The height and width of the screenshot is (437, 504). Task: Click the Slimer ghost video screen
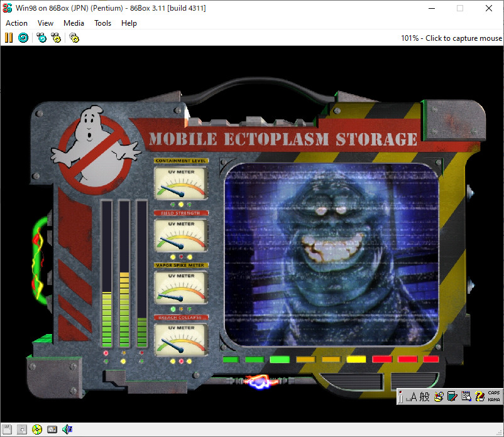coord(331,255)
